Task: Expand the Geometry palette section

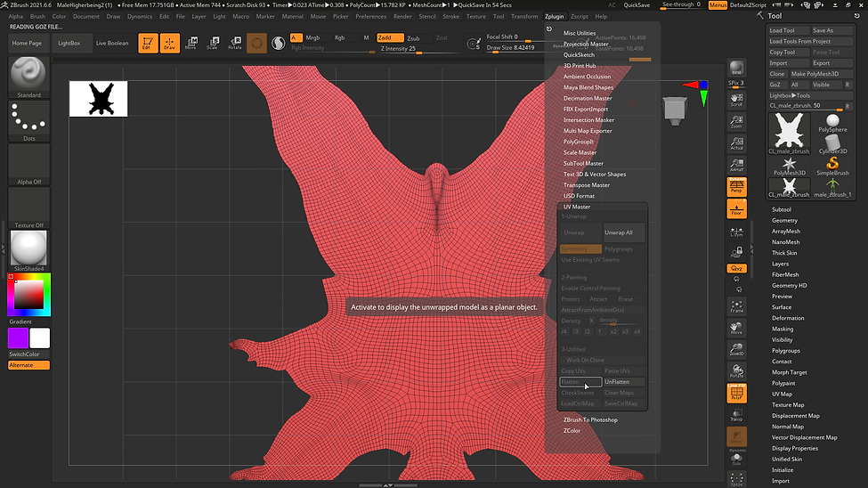Action: (784, 221)
